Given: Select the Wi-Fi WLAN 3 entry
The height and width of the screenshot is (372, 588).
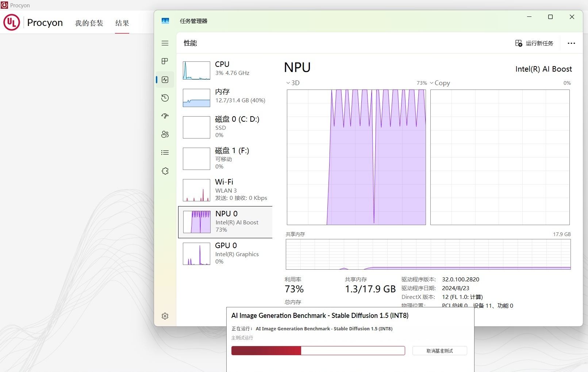Looking at the screenshot, I should 225,190.
